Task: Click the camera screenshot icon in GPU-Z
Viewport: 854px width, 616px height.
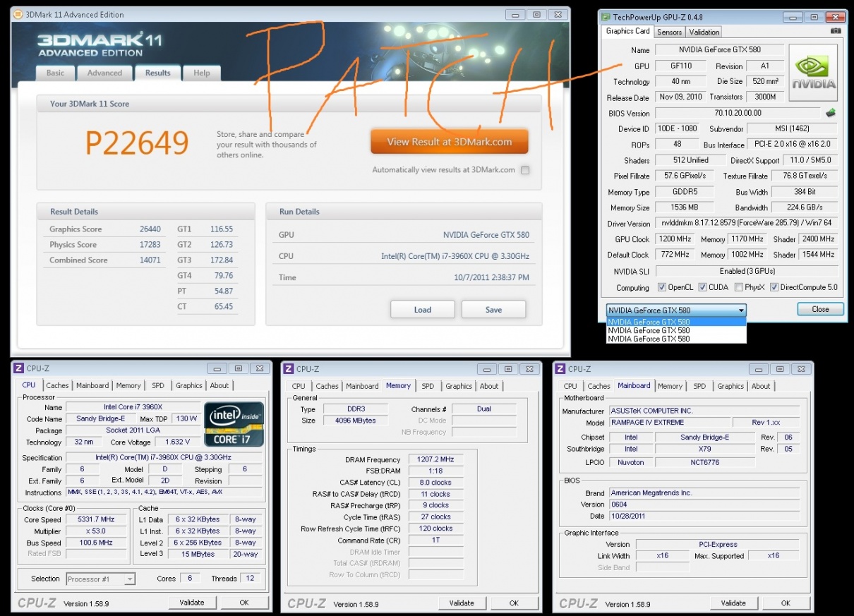Action: (x=836, y=31)
